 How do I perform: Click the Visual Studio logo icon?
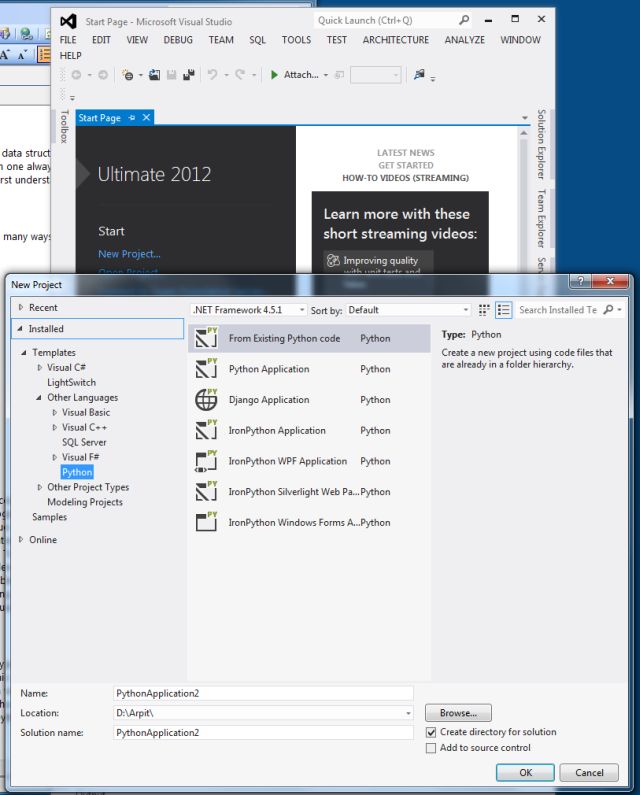pos(68,21)
